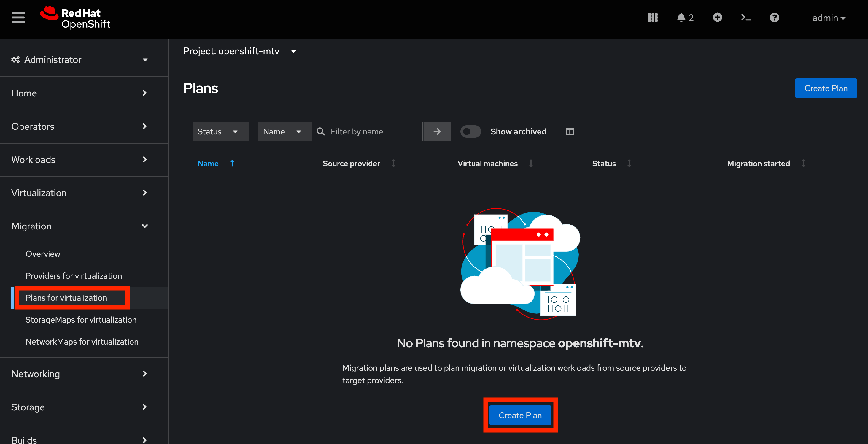Open the command line terminal icon
The width and height of the screenshot is (868, 444).
[x=746, y=17]
